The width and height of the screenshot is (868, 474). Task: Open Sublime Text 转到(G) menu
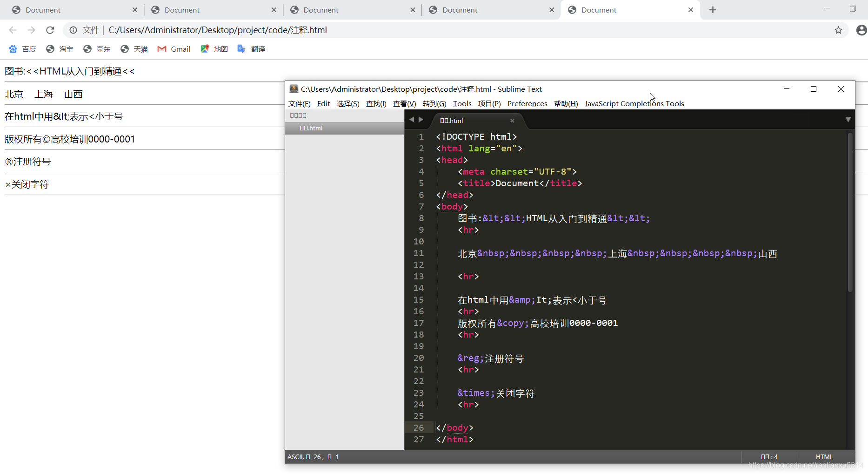pos(434,103)
